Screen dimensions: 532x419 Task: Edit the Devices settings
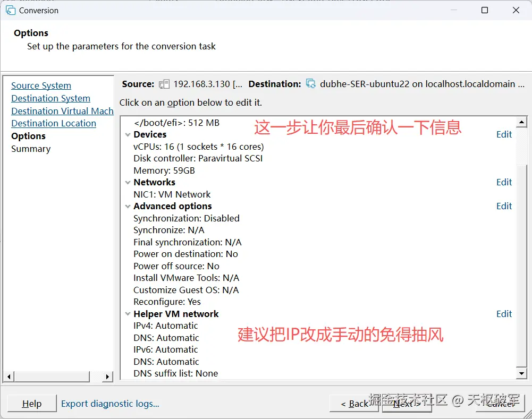pyautogui.click(x=503, y=134)
